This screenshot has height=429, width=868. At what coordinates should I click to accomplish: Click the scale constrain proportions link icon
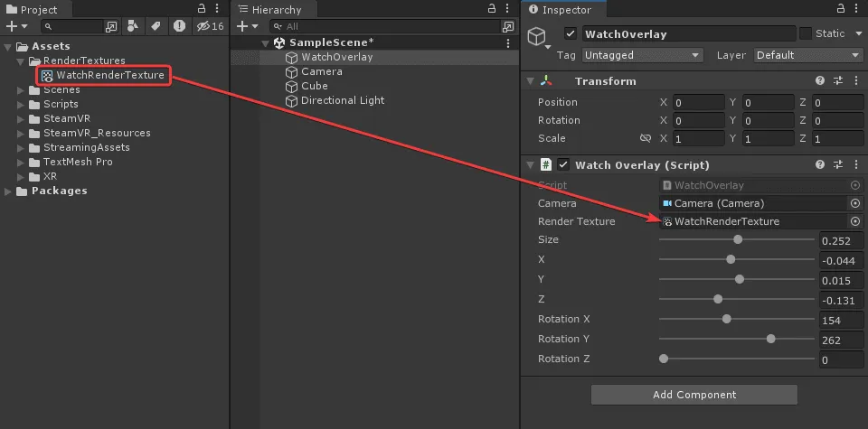click(x=646, y=139)
